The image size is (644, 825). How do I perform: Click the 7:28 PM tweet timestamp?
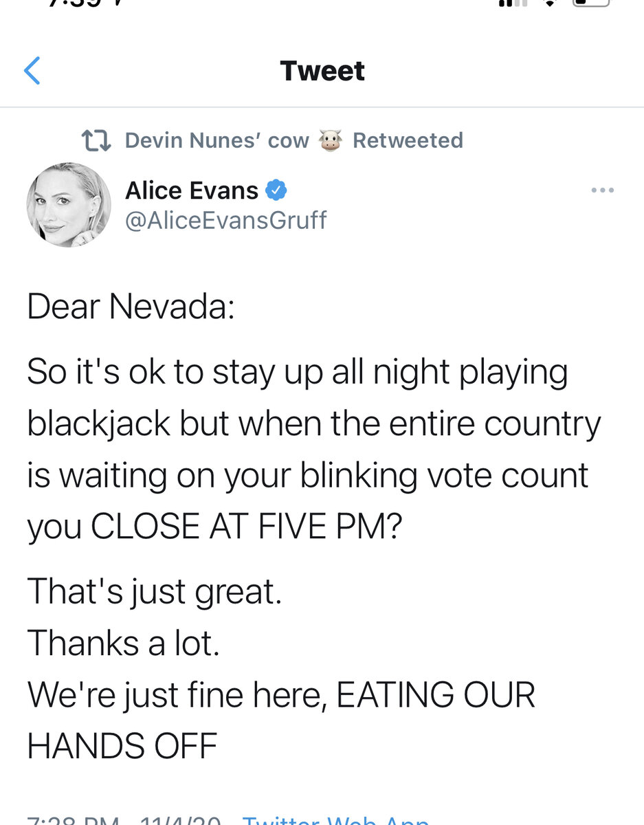(x=72, y=819)
